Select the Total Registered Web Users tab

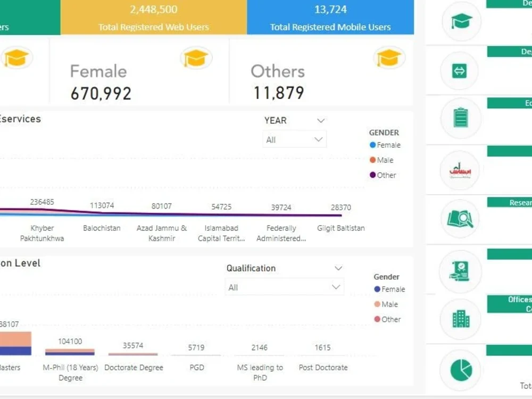coord(154,18)
